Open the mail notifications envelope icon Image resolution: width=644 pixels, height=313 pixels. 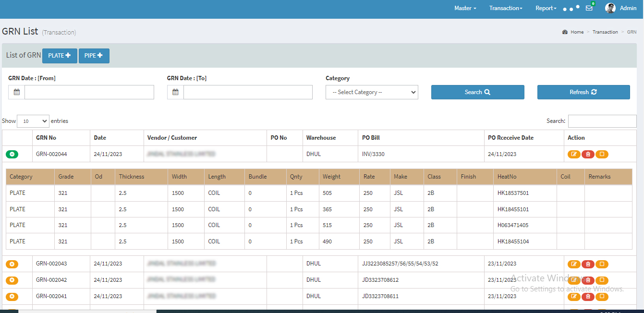click(x=589, y=8)
